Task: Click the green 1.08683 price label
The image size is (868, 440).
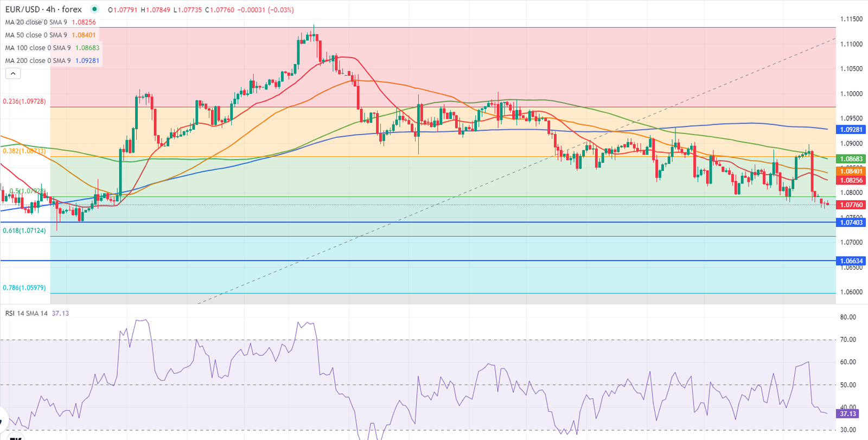Action: click(851, 159)
